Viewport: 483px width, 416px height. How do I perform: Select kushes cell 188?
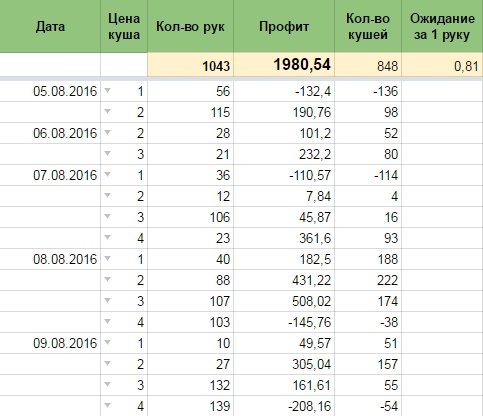[x=368, y=259]
